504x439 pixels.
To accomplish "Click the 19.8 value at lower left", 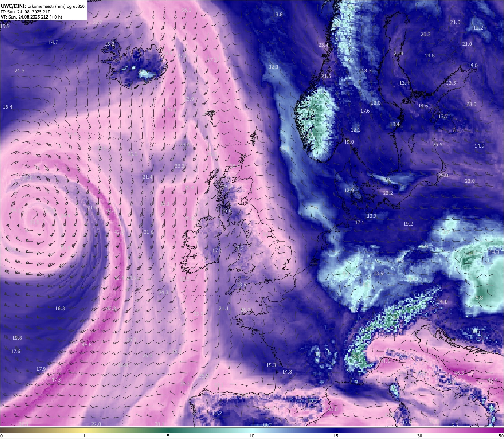I will click(x=17, y=338).
